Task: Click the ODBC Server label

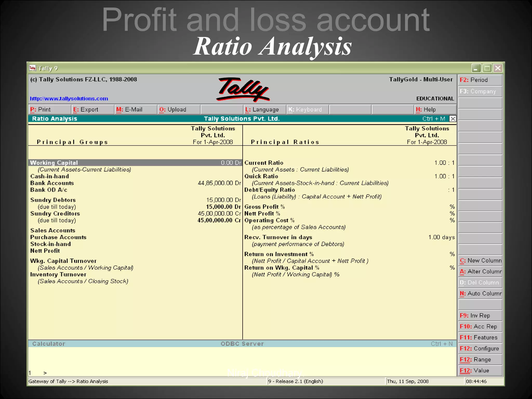Action: [242, 344]
